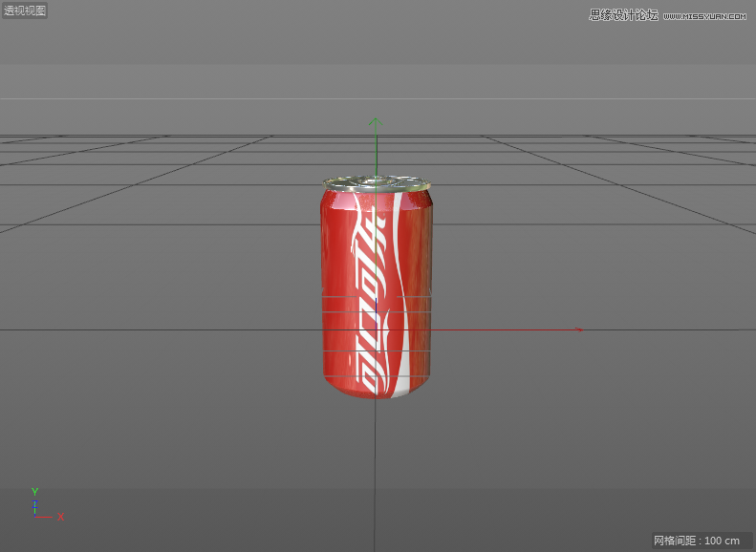The height and width of the screenshot is (552, 756).
Task: Click the 网格间距 100 cm grid spacing readout
Action: pyautogui.click(x=697, y=541)
